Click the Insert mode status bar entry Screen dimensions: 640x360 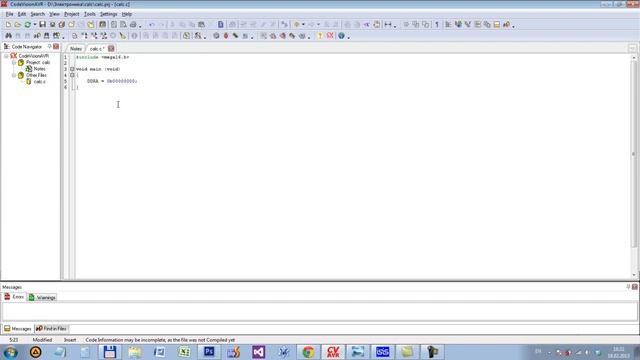click(x=70, y=340)
